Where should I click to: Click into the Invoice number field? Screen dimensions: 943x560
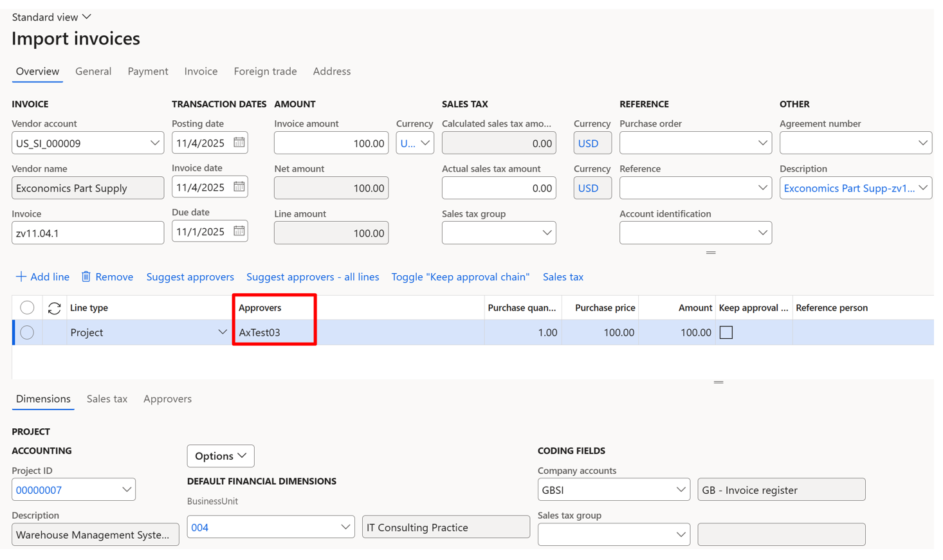coord(87,233)
